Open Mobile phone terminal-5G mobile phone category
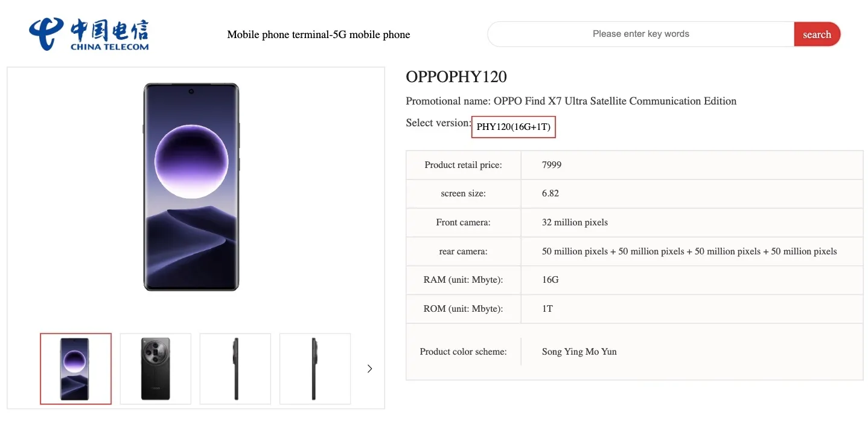Screen dimensions: 868x423 (319, 34)
